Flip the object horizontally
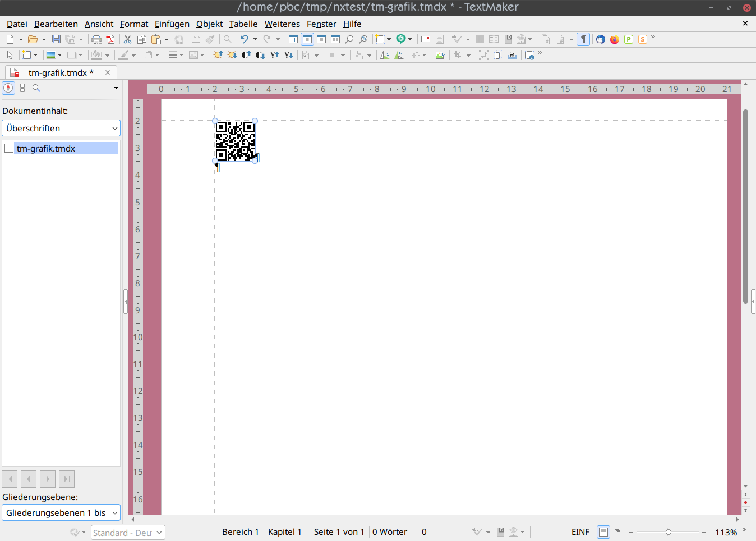756x541 pixels. [x=385, y=55]
